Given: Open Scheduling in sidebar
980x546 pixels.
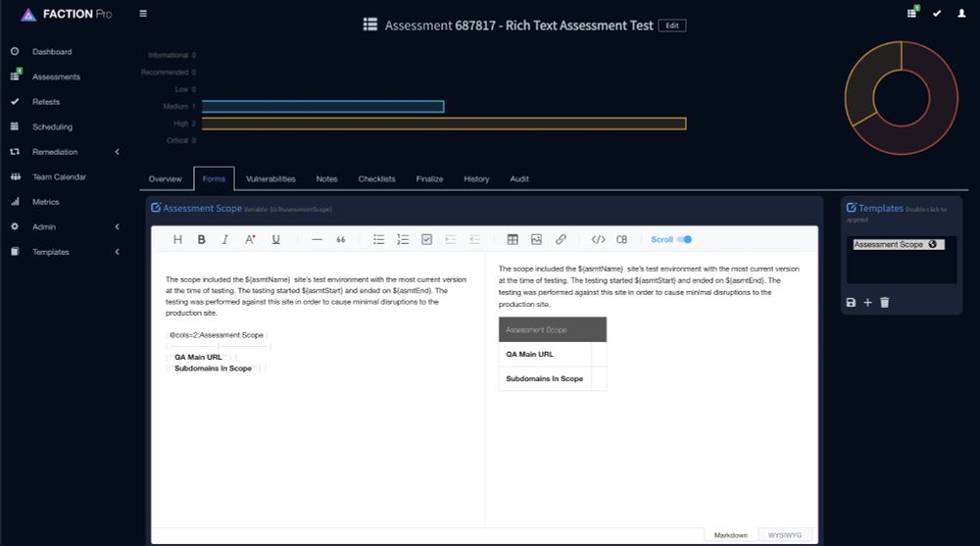Looking at the screenshot, I should [x=53, y=127].
